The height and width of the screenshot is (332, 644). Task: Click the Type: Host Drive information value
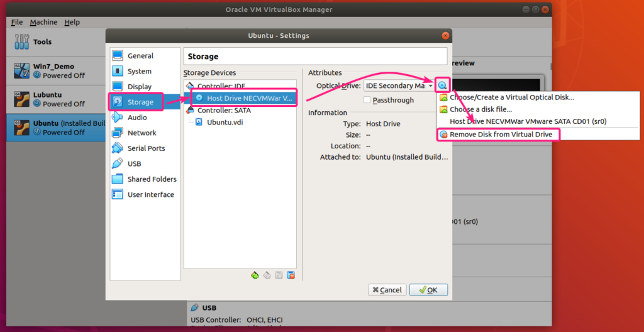click(x=383, y=124)
